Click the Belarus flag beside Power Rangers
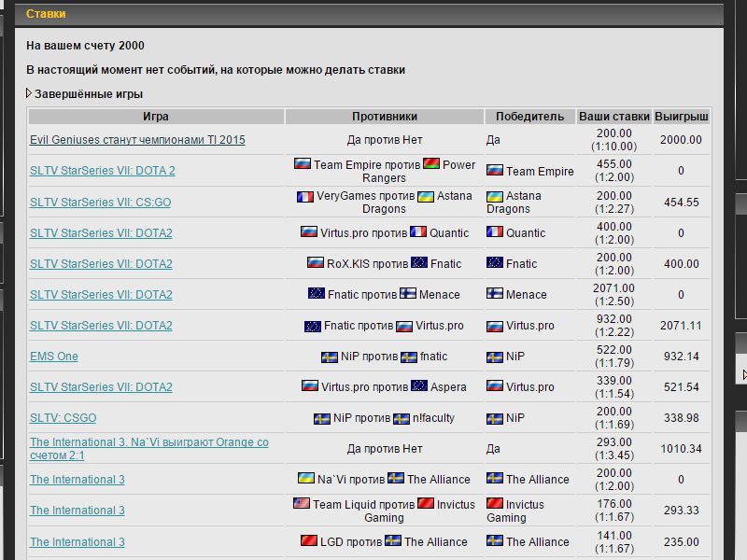The image size is (747, 560). click(431, 164)
